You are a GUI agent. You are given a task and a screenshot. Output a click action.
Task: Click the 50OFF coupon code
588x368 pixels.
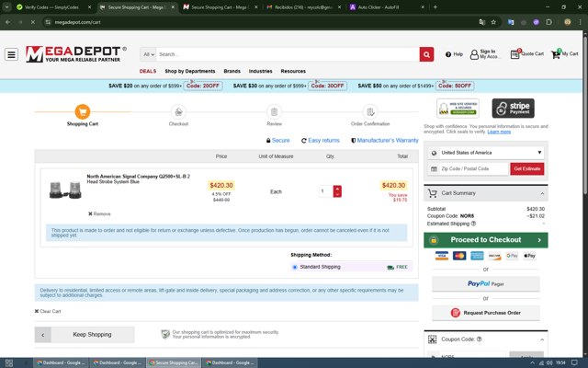(x=455, y=86)
